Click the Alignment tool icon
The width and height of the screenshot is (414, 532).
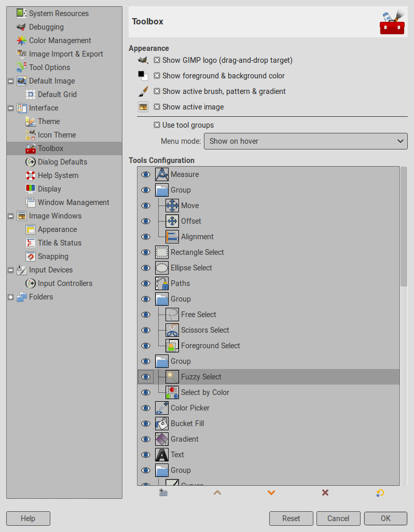(x=172, y=237)
